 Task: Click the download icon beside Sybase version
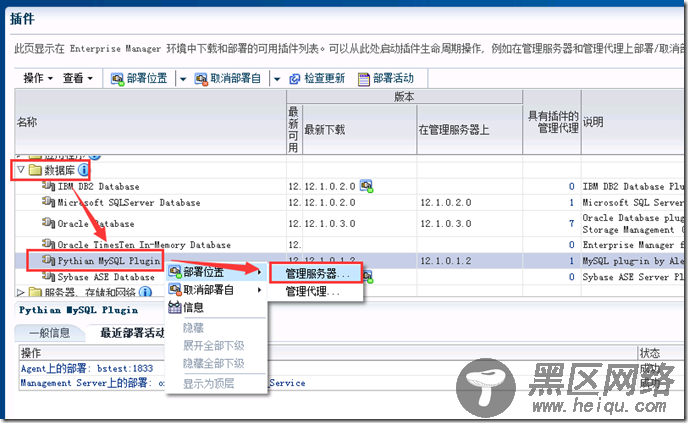pyautogui.click(x=369, y=277)
